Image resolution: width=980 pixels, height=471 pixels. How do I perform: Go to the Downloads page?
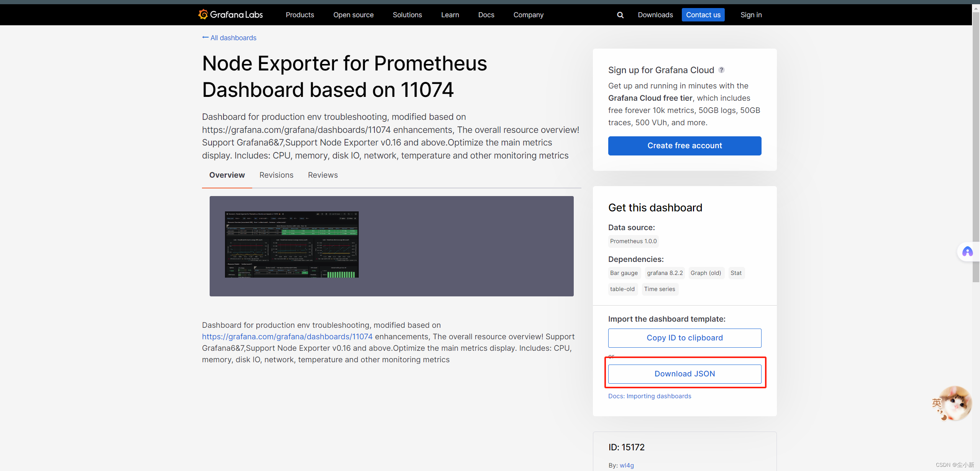pos(655,15)
